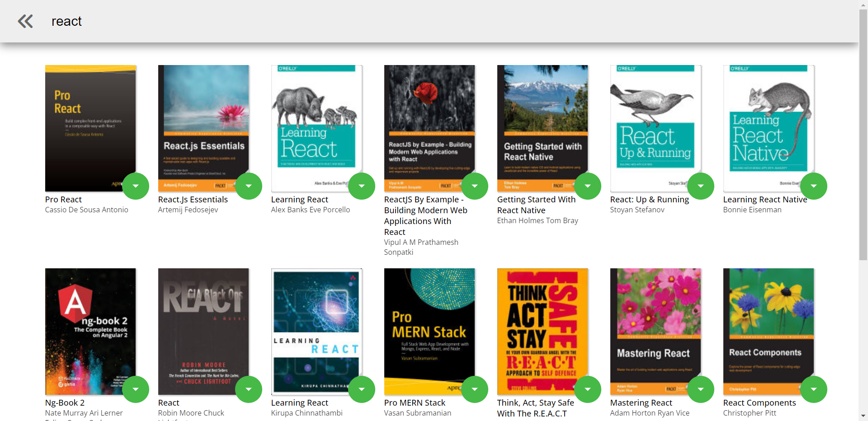868x421 pixels.
Task: Click author name "Stoyan Stefanov"
Action: tap(637, 210)
